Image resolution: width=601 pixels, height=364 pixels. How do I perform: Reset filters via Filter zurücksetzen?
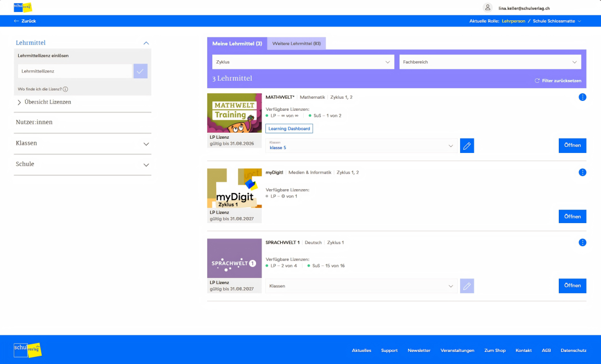tap(558, 81)
